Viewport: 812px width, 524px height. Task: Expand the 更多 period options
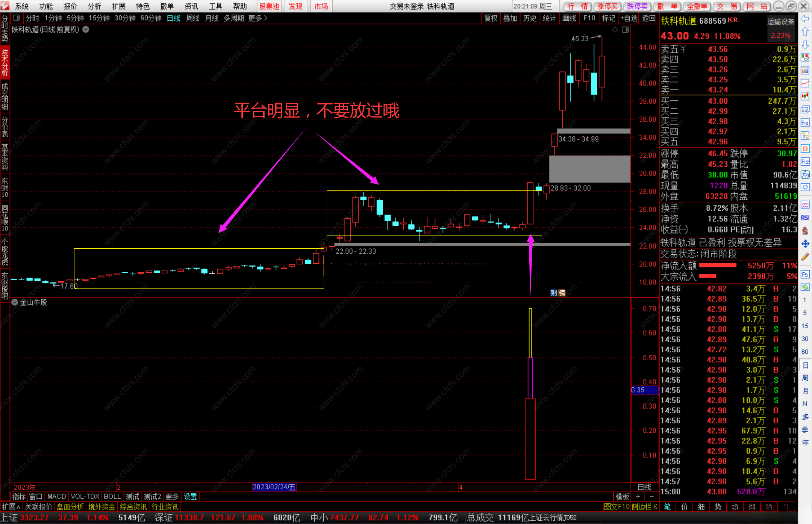click(x=258, y=18)
